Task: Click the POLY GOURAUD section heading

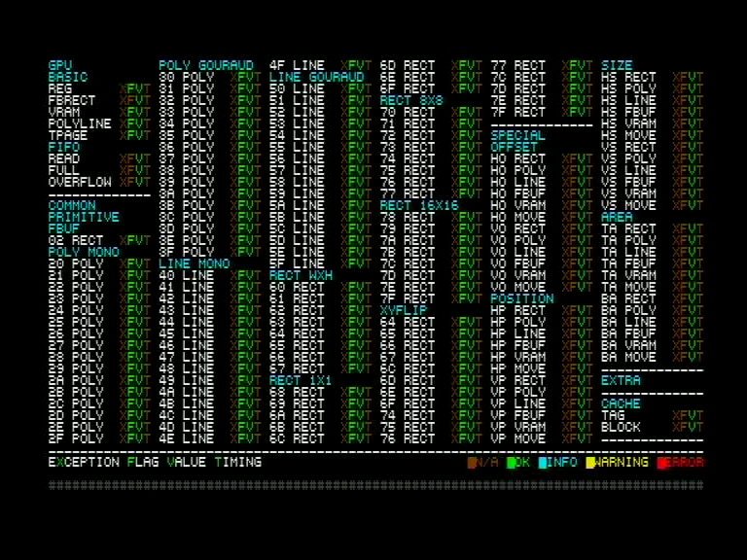Action: [x=206, y=65]
